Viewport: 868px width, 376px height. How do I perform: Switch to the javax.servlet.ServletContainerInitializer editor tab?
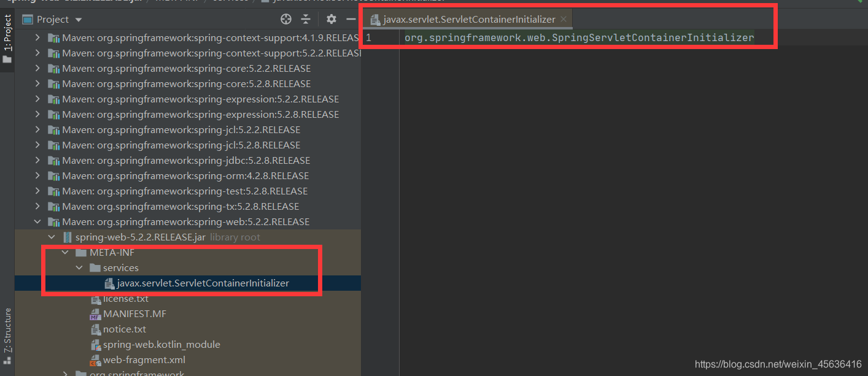point(469,19)
